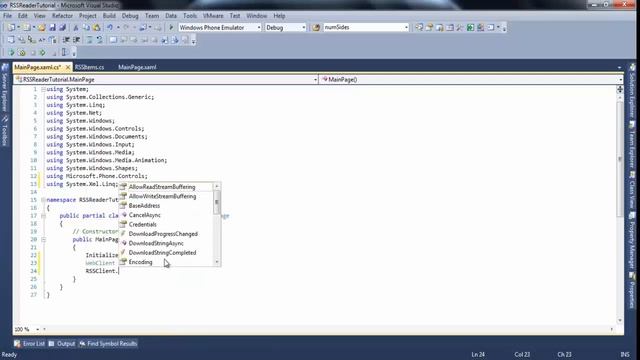Image resolution: width=640 pixels, height=360 pixels.
Task: Open the Output panel tab
Action: click(x=62, y=344)
